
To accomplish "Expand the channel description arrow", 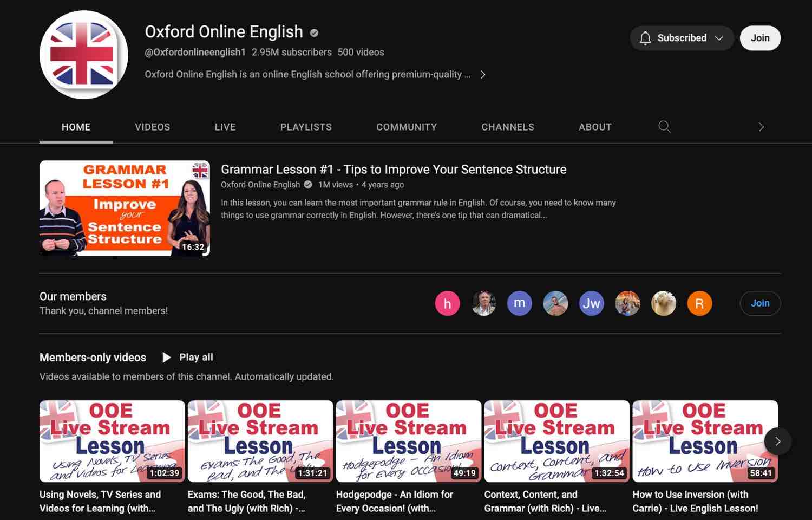I will click(483, 75).
